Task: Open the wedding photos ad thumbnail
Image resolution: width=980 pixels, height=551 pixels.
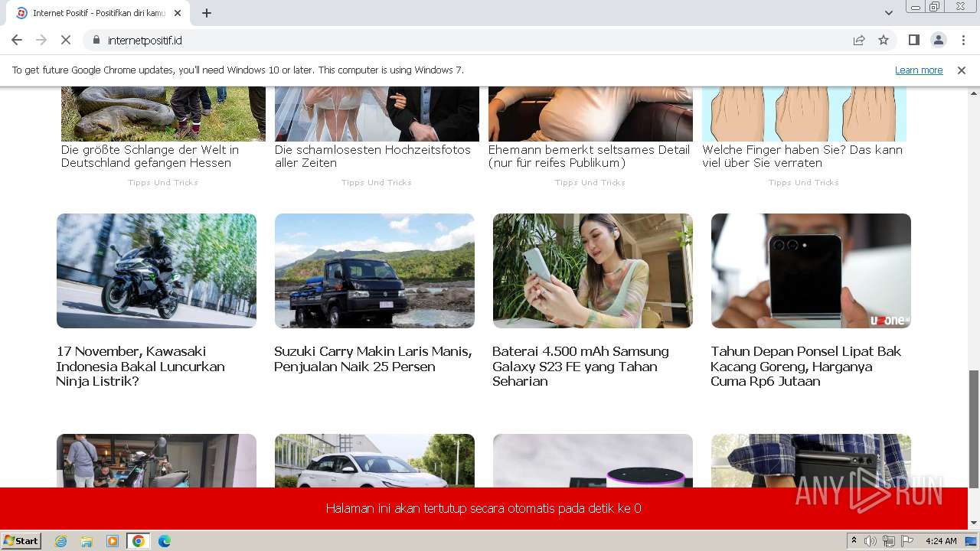Action: 377,114
